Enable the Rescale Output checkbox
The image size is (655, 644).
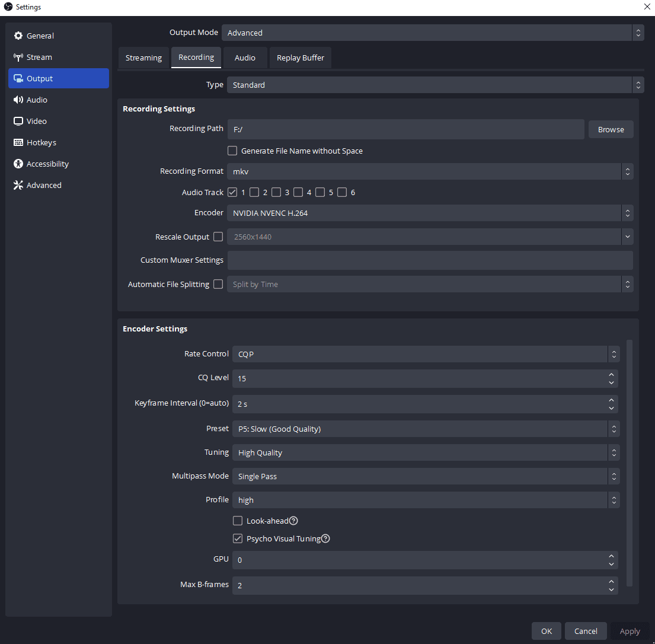(x=218, y=237)
